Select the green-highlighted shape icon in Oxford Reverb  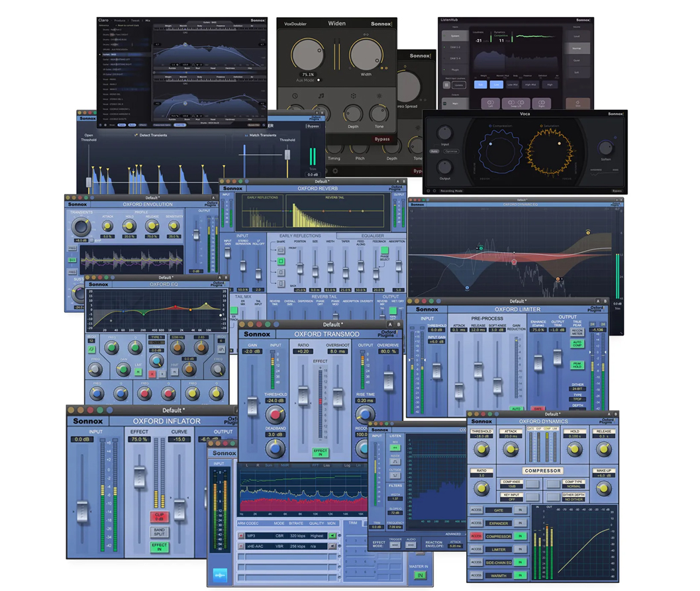coord(281,261)
